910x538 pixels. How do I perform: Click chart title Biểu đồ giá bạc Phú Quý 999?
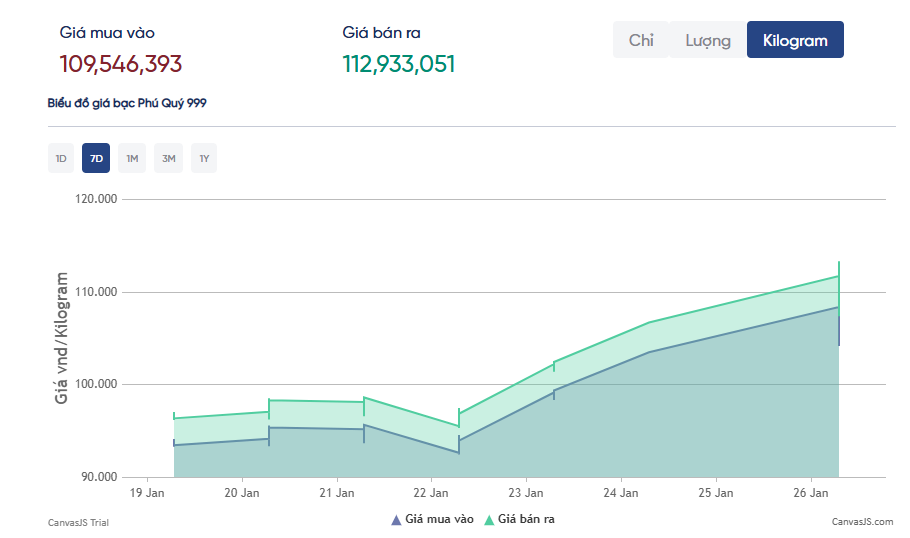(x=127, y=103)
